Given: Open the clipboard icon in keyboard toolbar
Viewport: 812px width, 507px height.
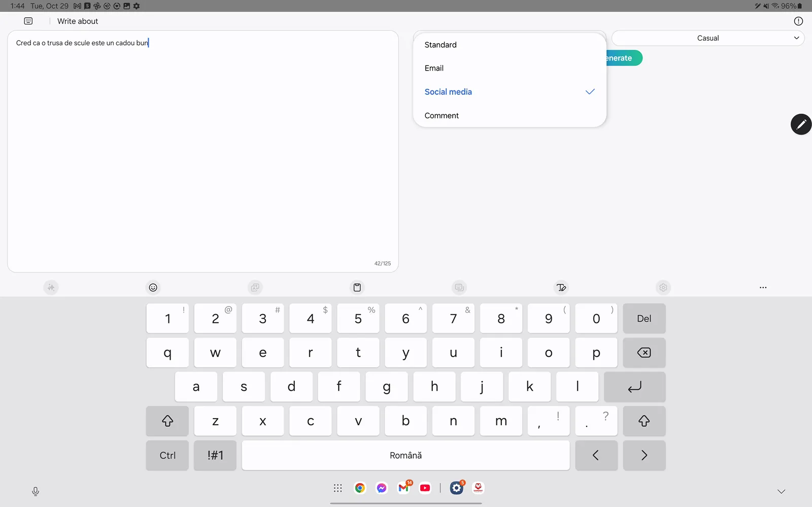Looking at the screenshot, I should click(x=357, y=288).
